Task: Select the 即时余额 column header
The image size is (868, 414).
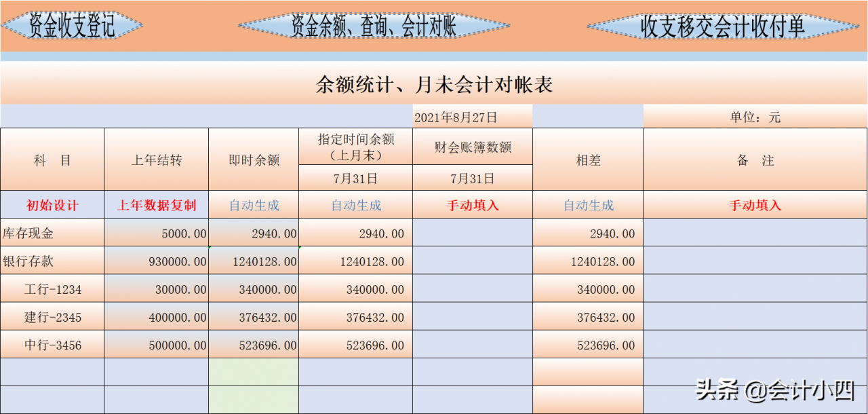Action: pyautogui.click(x=254, y=159)
